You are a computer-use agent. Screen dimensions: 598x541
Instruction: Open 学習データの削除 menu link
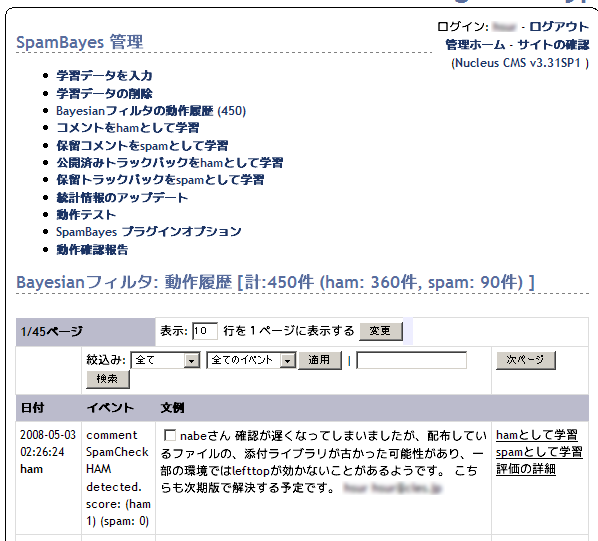104,93
